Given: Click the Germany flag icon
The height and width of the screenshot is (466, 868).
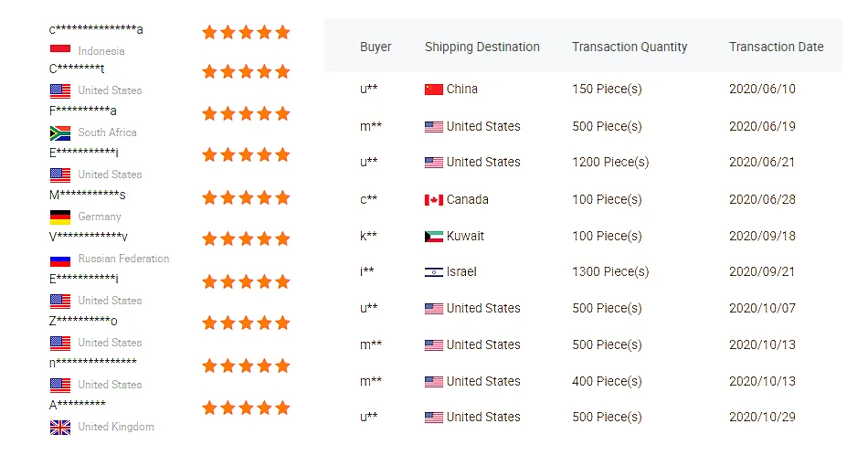Looking at the screenshot, I should (60, 217).
